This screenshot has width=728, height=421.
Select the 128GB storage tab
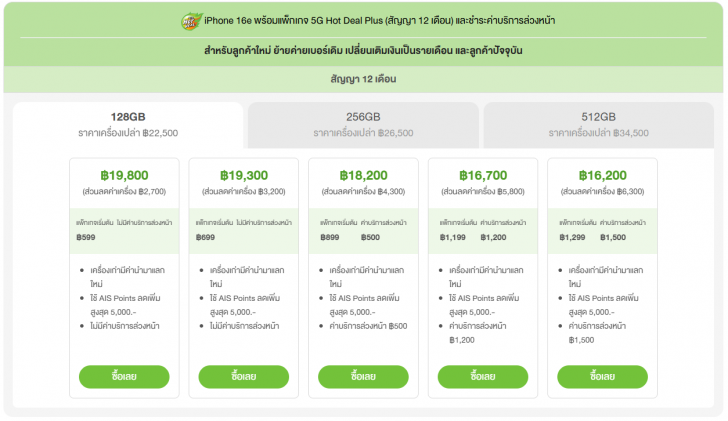point(128,123)
